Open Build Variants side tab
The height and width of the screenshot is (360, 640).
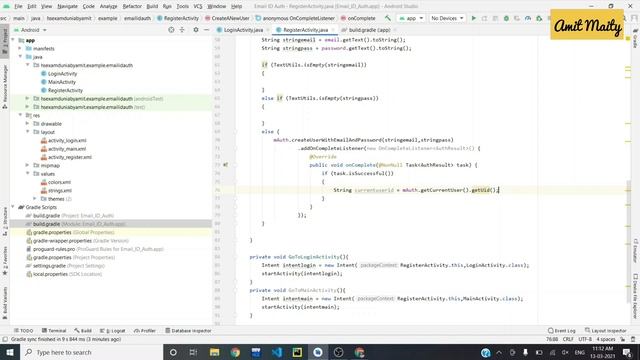(x=5, y=303)
